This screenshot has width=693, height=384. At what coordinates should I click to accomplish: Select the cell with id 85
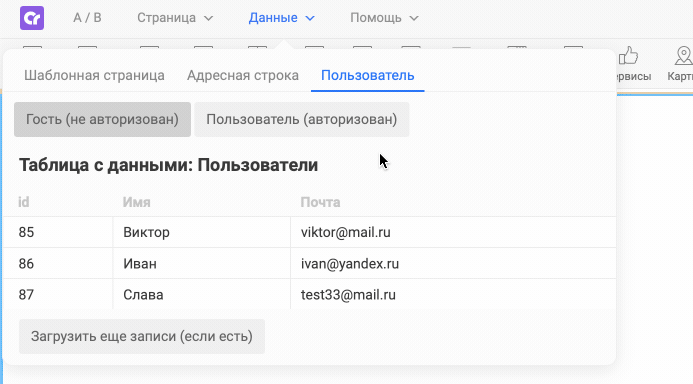58,232
